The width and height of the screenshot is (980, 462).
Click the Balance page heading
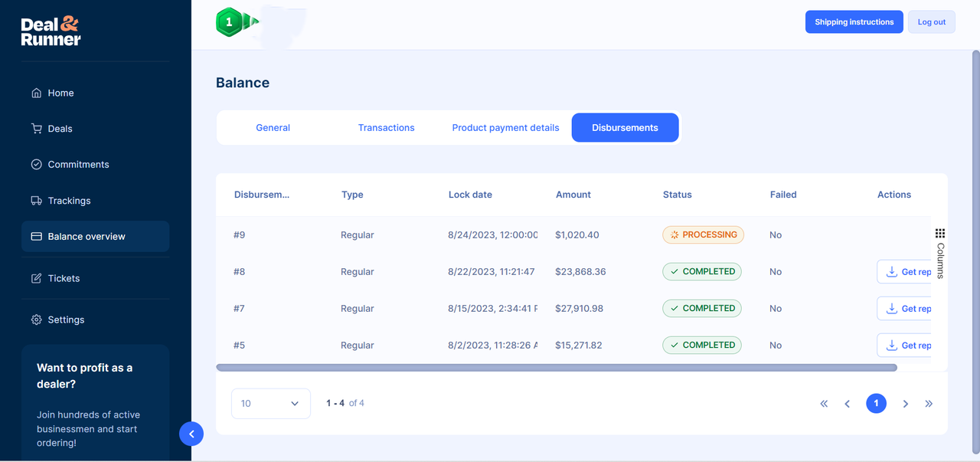pos(243,83)
